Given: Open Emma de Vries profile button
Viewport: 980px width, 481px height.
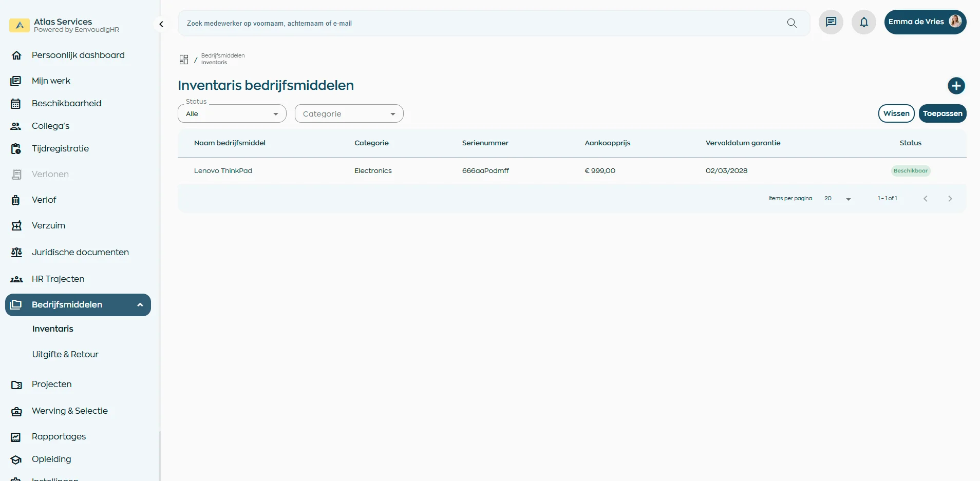Looking at the screenshot, I should [925, 22].
